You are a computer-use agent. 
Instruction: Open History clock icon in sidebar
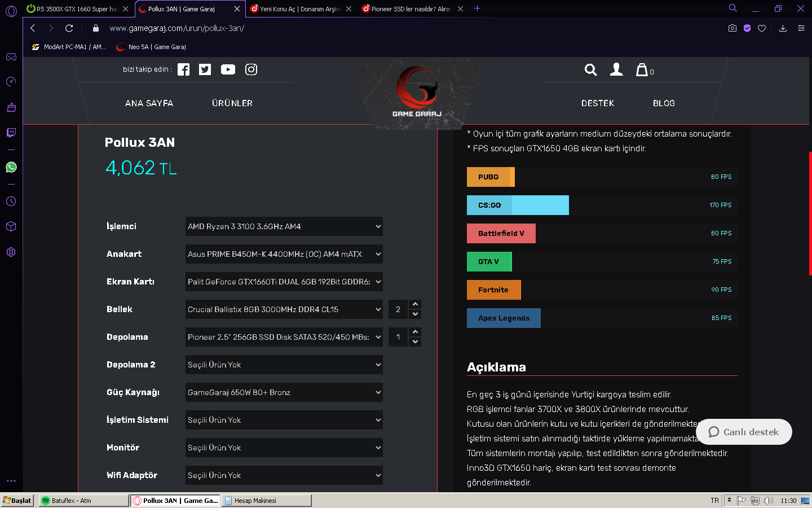click(11, 202)
